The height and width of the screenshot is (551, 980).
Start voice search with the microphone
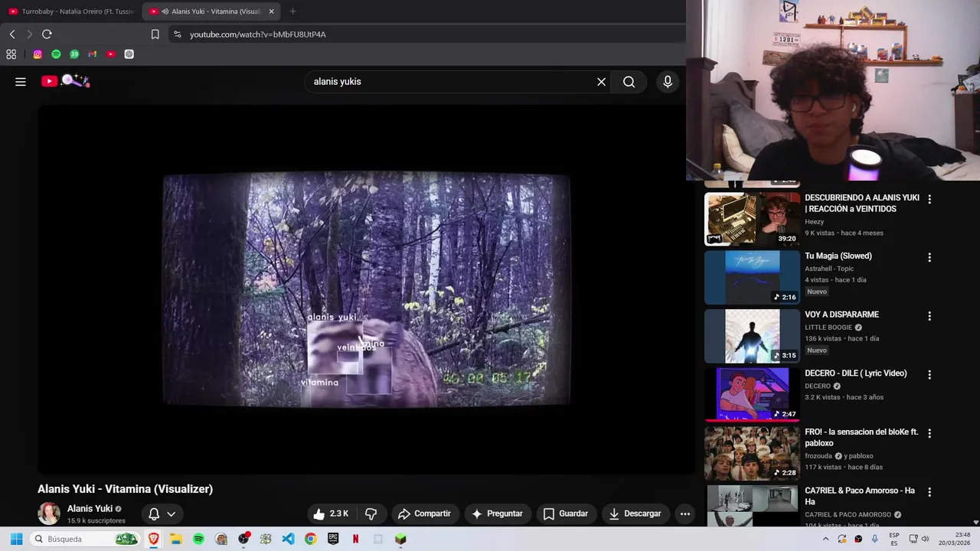[x=668, y=82]
